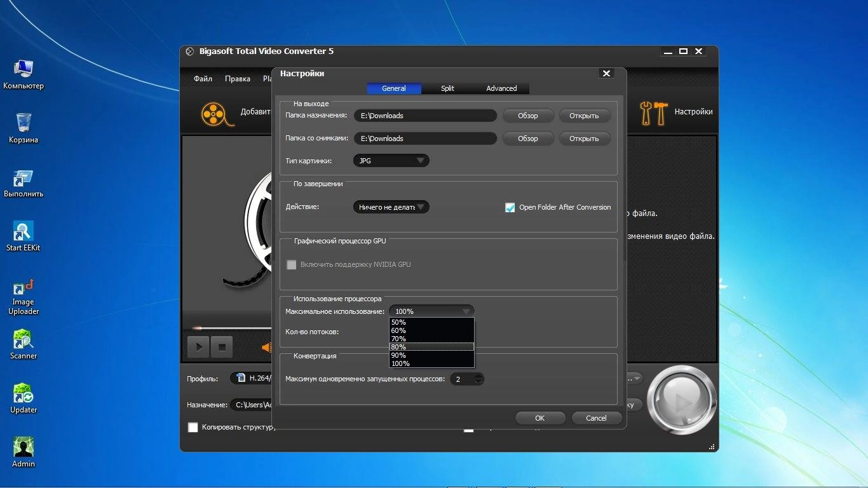Switch to the General tab
This screenshot has width=868, height=488.
(393, 88)
